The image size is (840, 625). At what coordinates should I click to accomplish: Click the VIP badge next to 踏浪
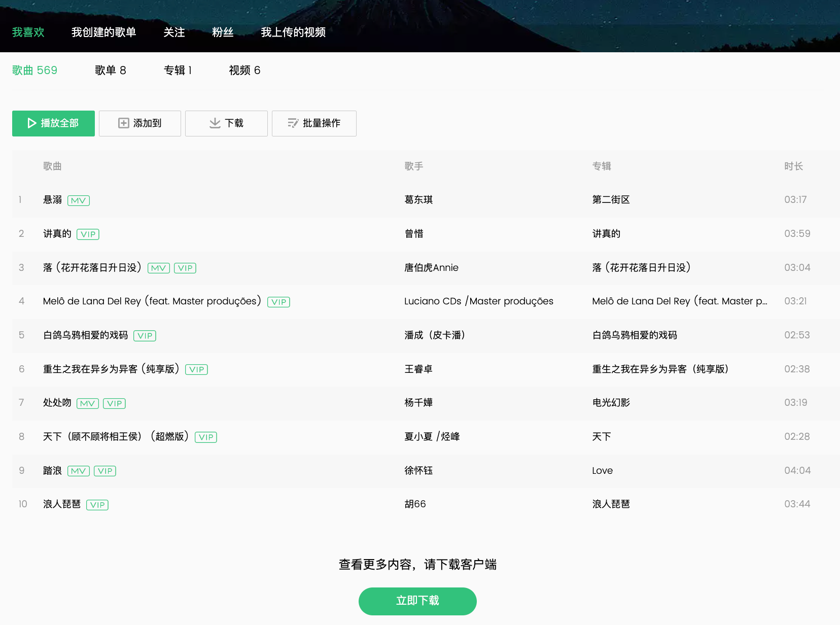105,471
